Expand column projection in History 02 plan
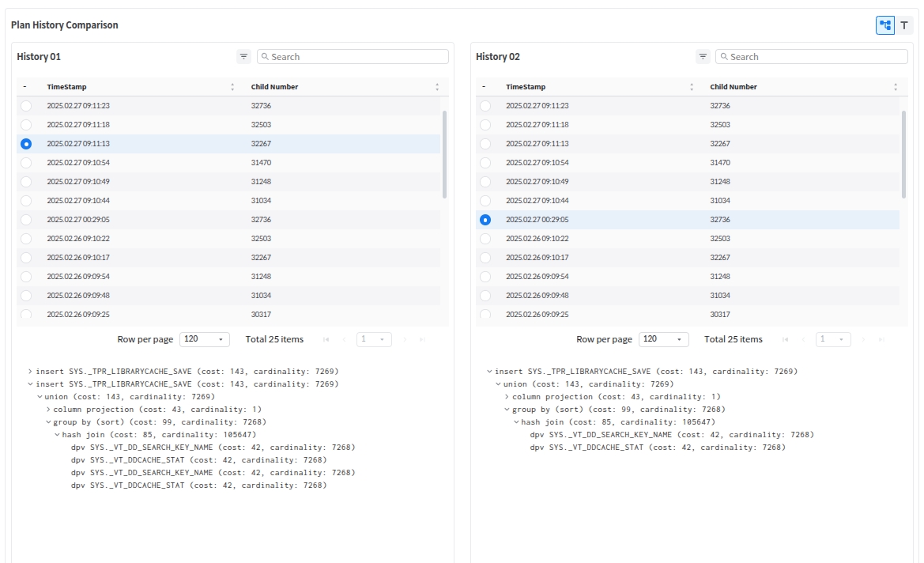The height and width of the screenshot is (563, 924). click(x=507, y=397)
